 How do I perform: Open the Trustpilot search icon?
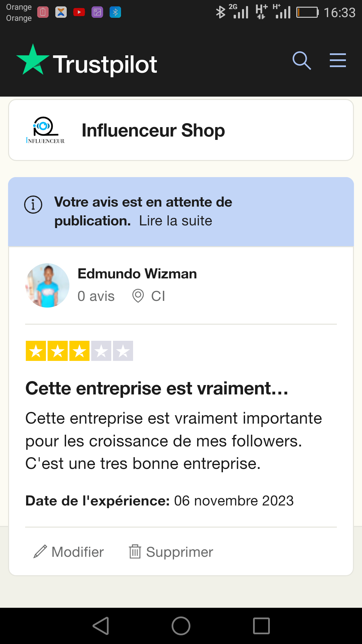[302, 61]
